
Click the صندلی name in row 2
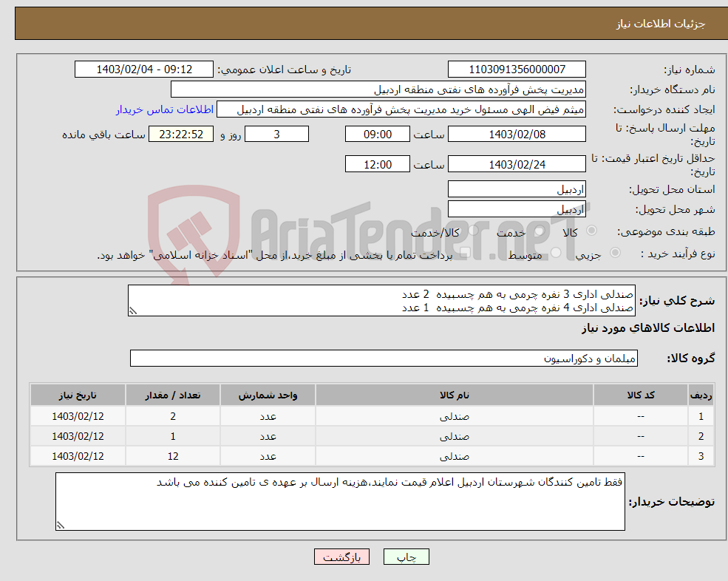[455, 437]
